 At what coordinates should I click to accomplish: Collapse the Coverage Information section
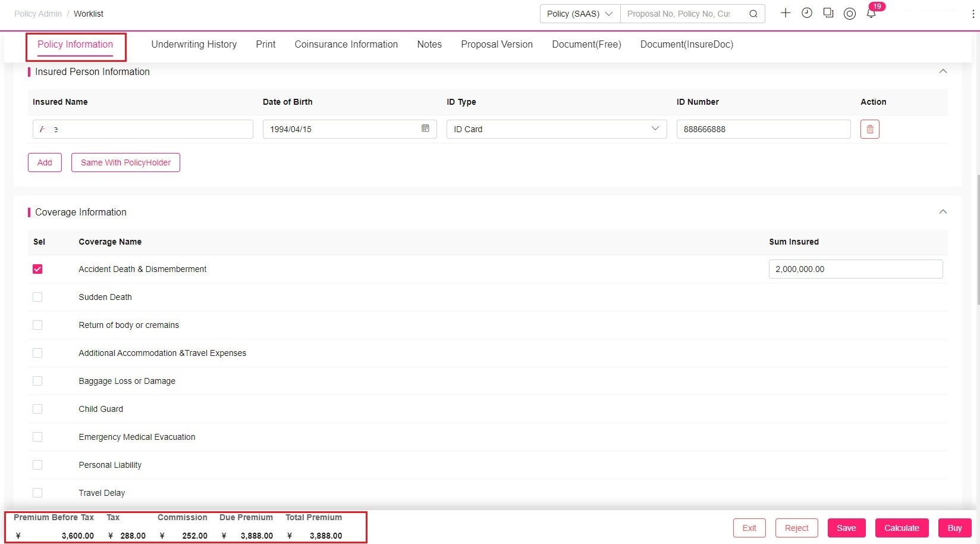point(943,212)
